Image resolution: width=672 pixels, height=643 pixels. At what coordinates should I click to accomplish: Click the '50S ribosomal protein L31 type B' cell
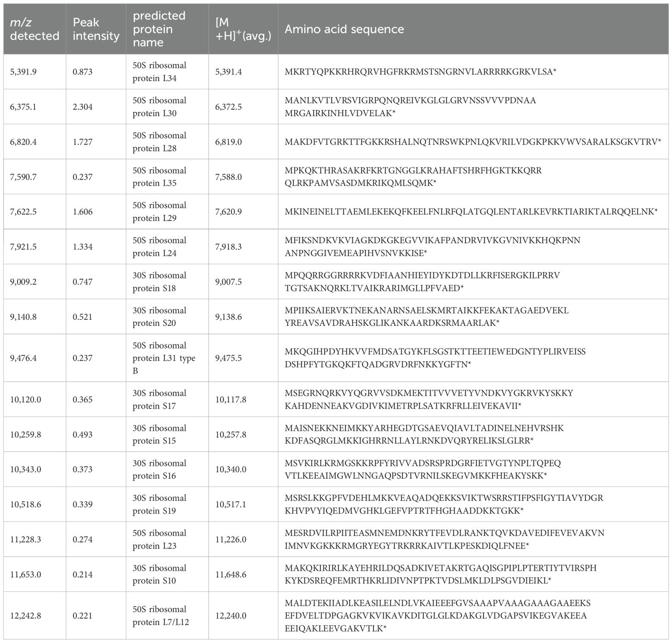tap(164, 358)
